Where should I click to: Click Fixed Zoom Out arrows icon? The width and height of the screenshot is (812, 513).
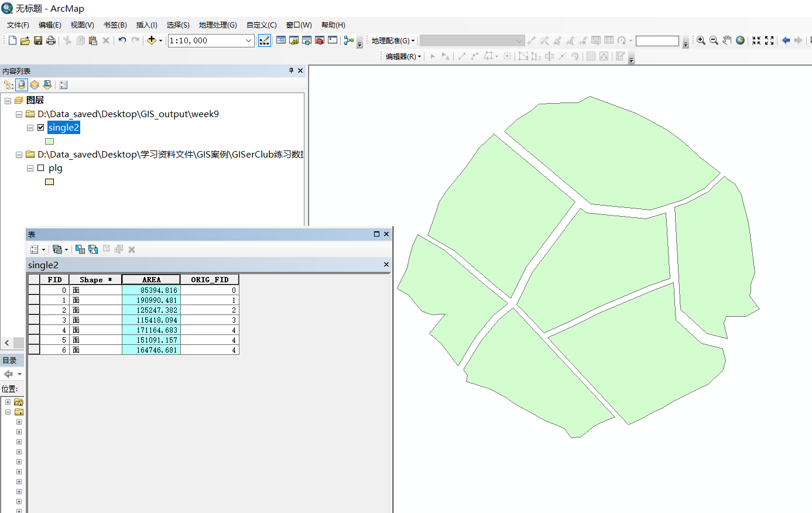click(769, 40)
